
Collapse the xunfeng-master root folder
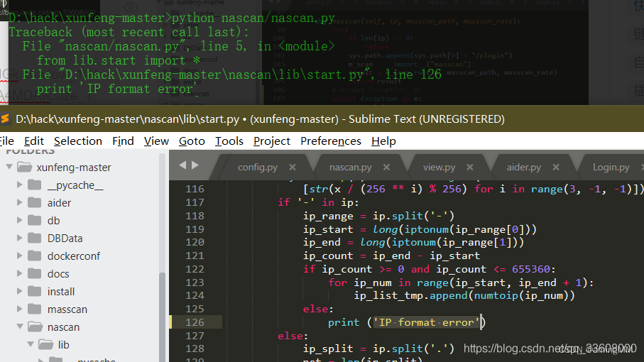(x=9, y=167)
